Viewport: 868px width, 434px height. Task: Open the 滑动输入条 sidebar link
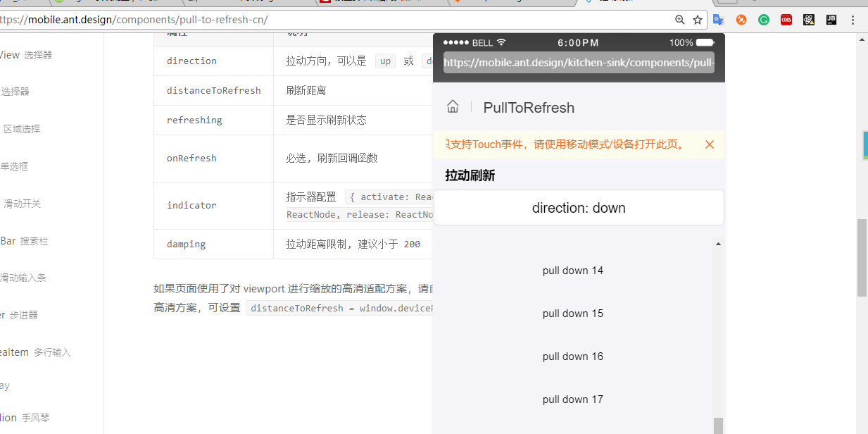click(x=23, y=278)
